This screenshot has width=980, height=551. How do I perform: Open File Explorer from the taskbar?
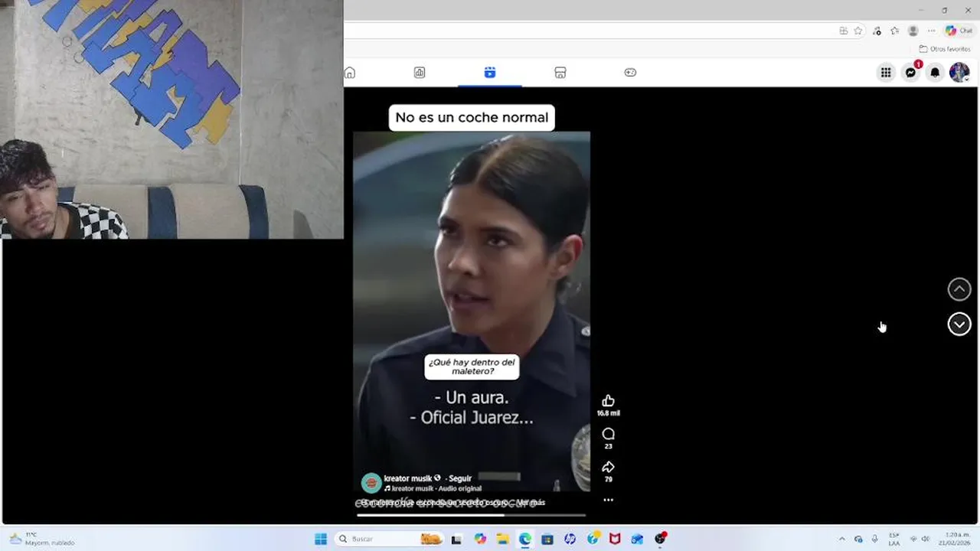pos(502,539)
